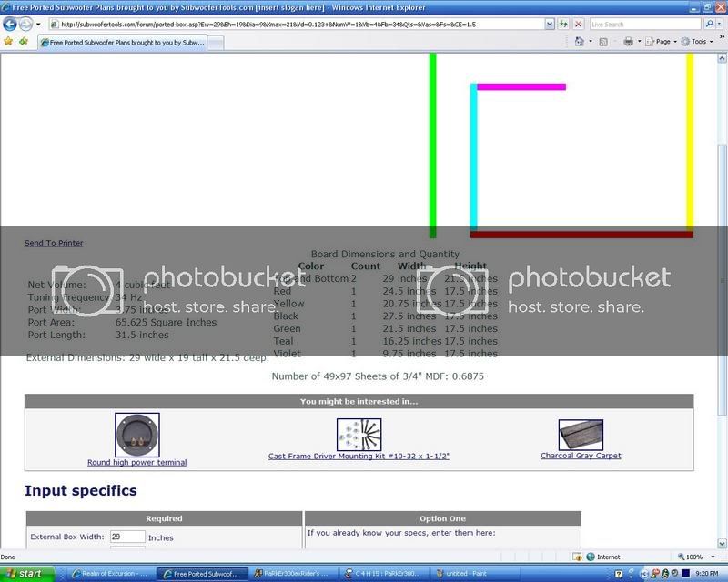Click the gray carpet product thumbnail
The width and height of the screenshot is (728, 582).
(581, 435)
